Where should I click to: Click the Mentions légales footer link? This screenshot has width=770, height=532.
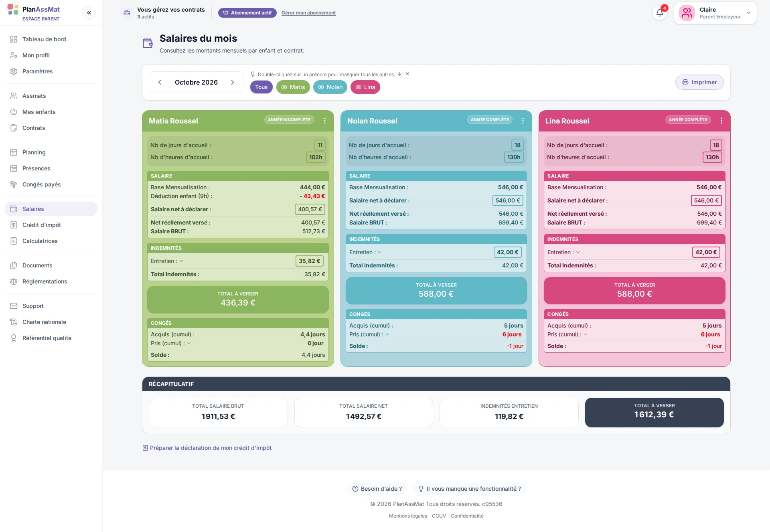pos(408,516)
